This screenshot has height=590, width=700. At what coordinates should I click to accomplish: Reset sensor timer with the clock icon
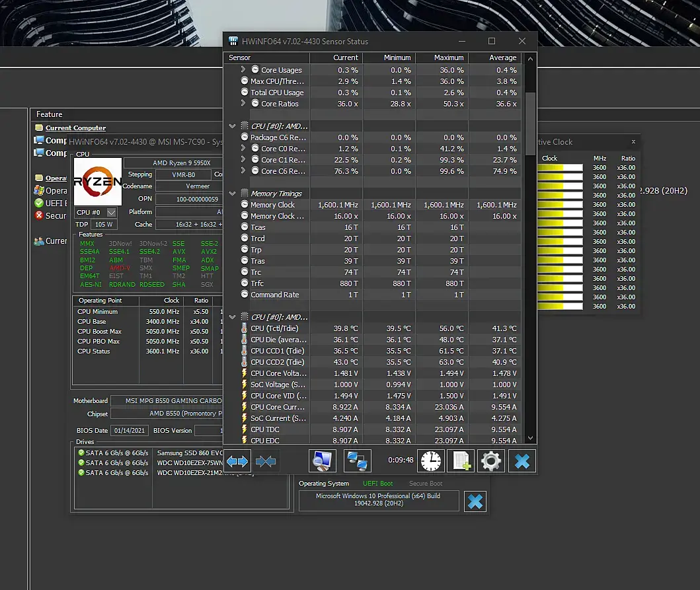[431, 461]
